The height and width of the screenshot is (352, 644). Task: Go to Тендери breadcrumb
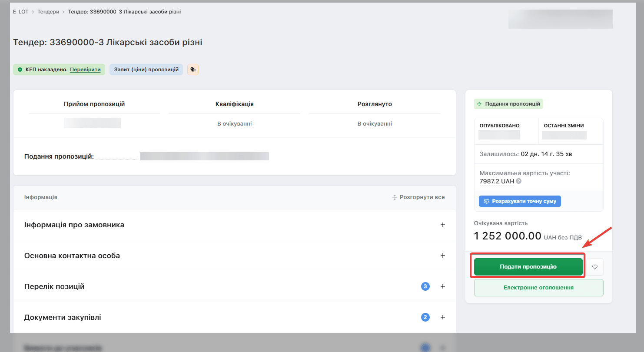coord(48,12)
